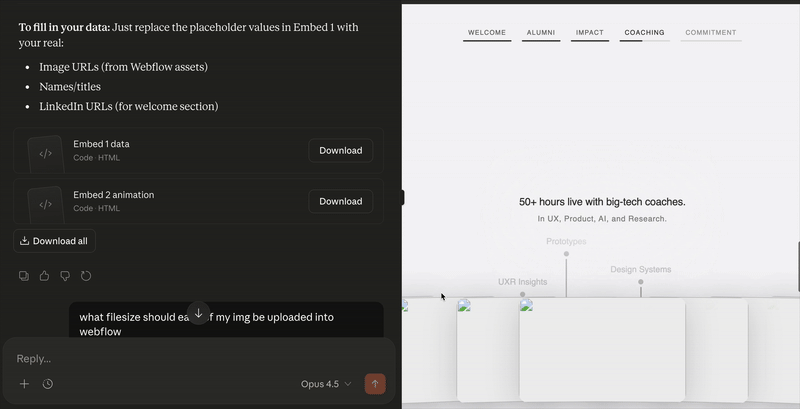Click the Download all button
Image resolution: width=800 pixels, height=409 pixels.
coord(54,241)
